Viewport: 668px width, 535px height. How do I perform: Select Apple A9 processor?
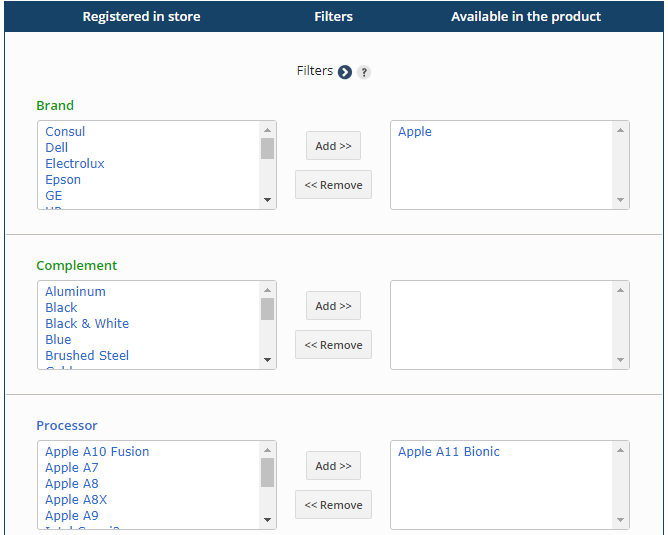(x=72, y=516)
